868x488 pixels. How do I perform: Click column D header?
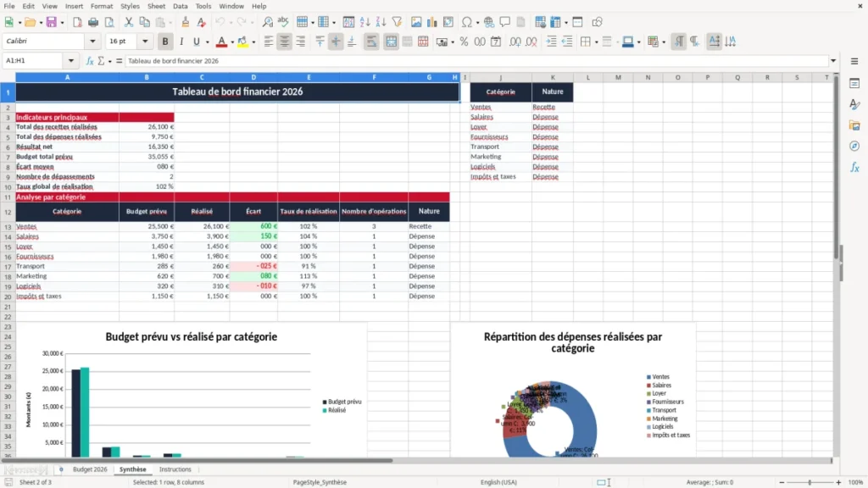pos(253,77)
